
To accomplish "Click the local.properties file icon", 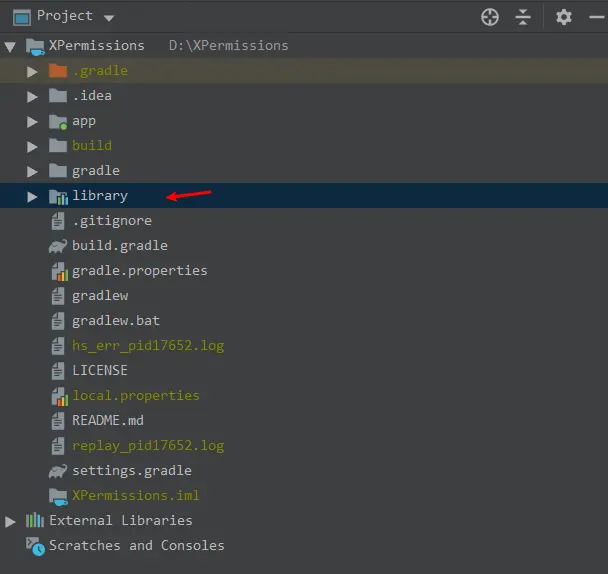I will tap(59, 396).
